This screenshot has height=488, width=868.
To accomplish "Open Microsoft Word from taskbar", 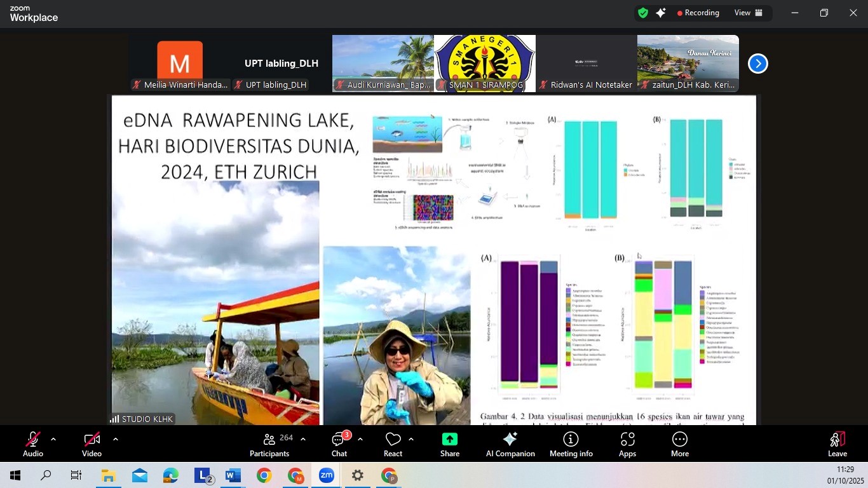I will tap(233, 475).
